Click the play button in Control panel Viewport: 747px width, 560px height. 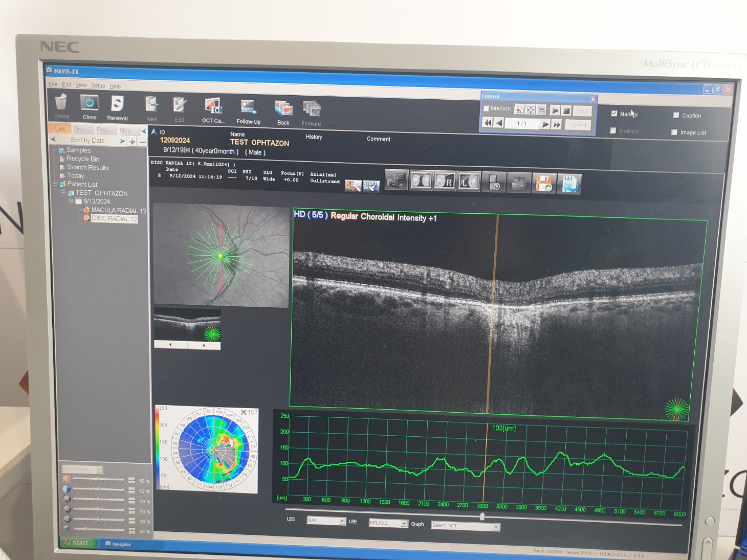click(555, 110)
